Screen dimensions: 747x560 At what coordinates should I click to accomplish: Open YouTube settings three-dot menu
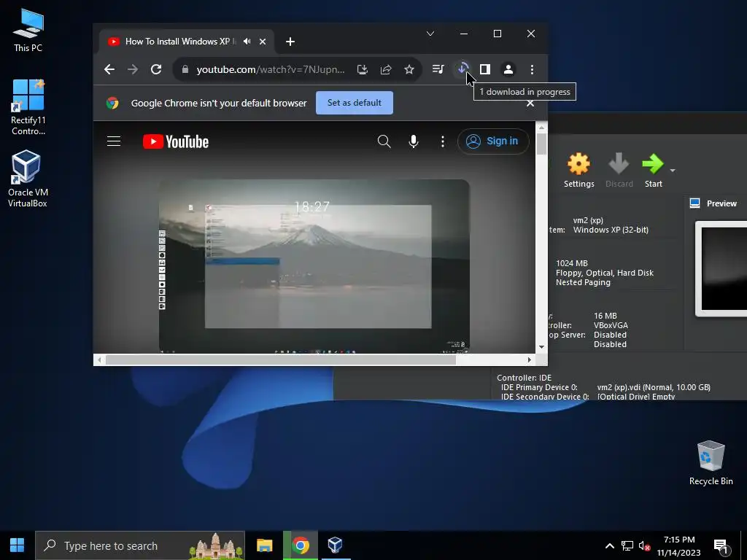[443, 141]
